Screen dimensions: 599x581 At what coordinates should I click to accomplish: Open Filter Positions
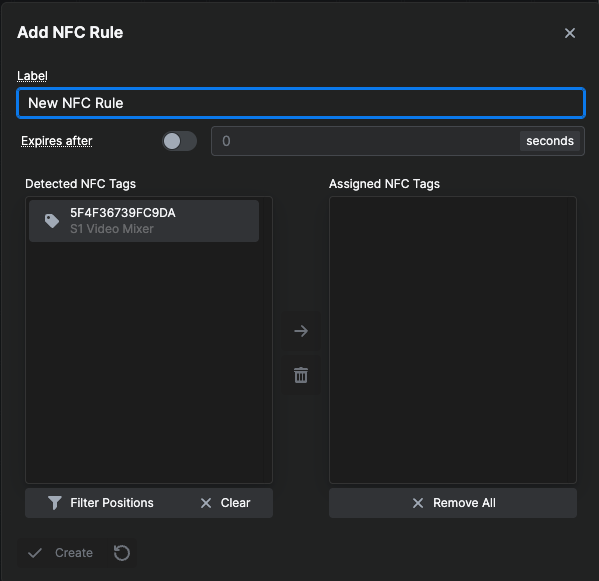101,503
